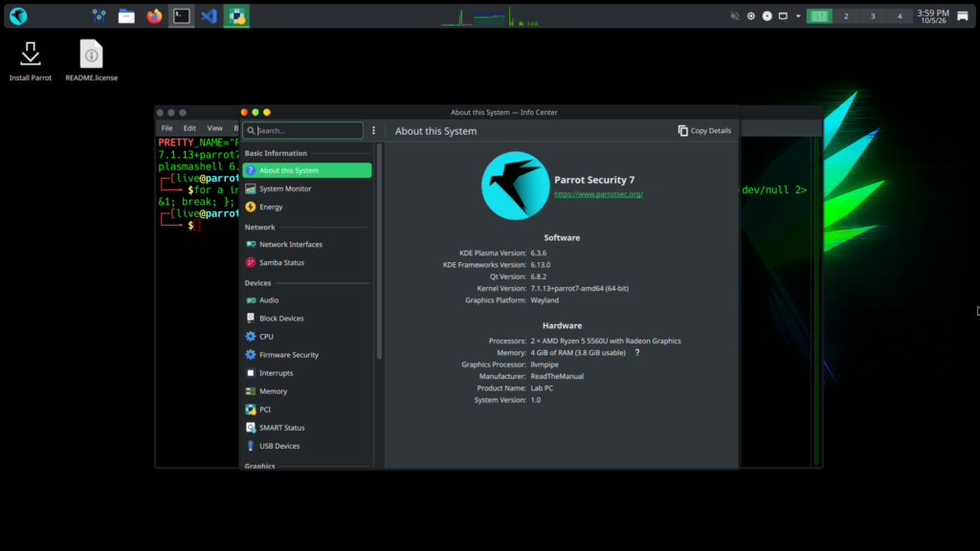Click the Parrot Security bird logo
Viewport: 980px width, 551px height.
515,186
